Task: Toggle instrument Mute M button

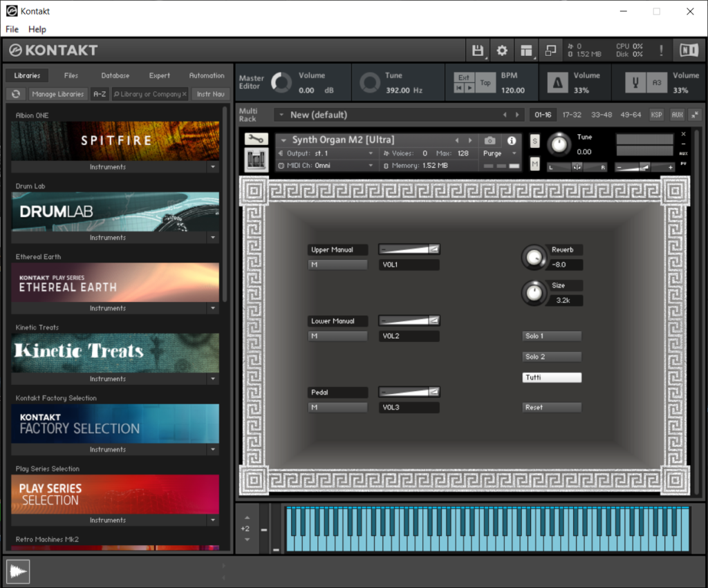Action: pos(534,163)
